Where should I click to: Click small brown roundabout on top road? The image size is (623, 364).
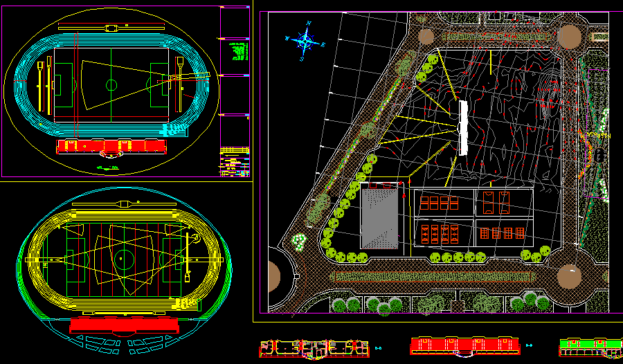[x=426, y=37]
